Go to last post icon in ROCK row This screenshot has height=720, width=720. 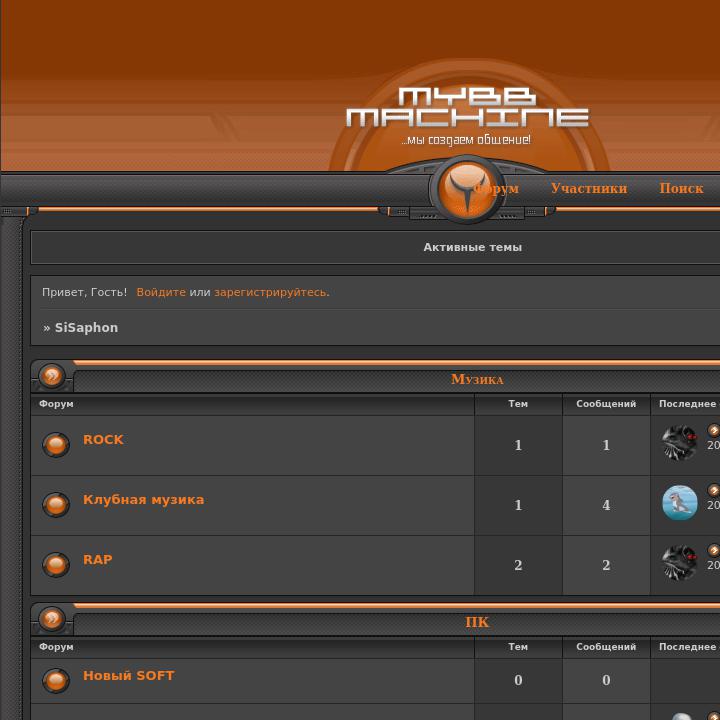714,430
